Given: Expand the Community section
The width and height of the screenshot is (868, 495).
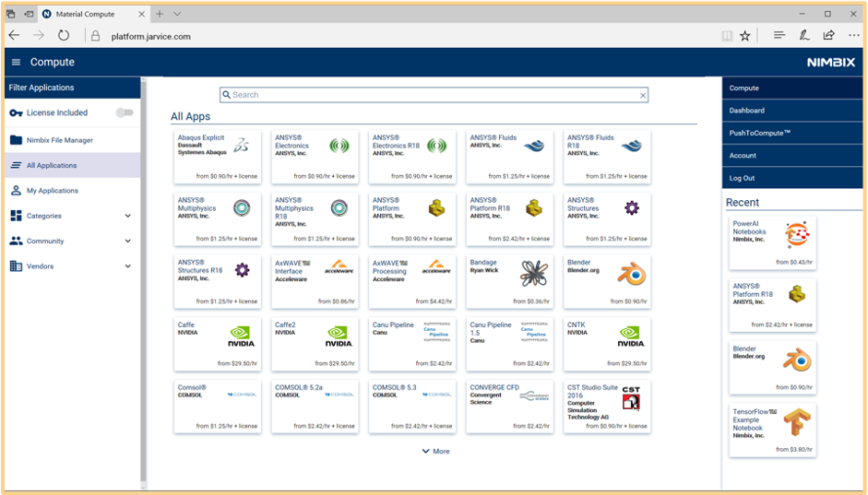Looking at the screenshot, I should coord(73,242).
